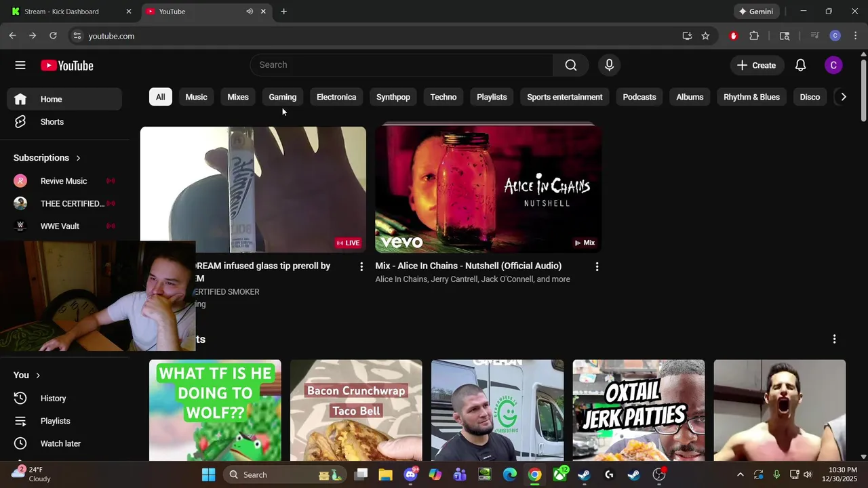The image size is (868, 488).
Task: Close the YouTube browser tab
Action: coord(263,12)
